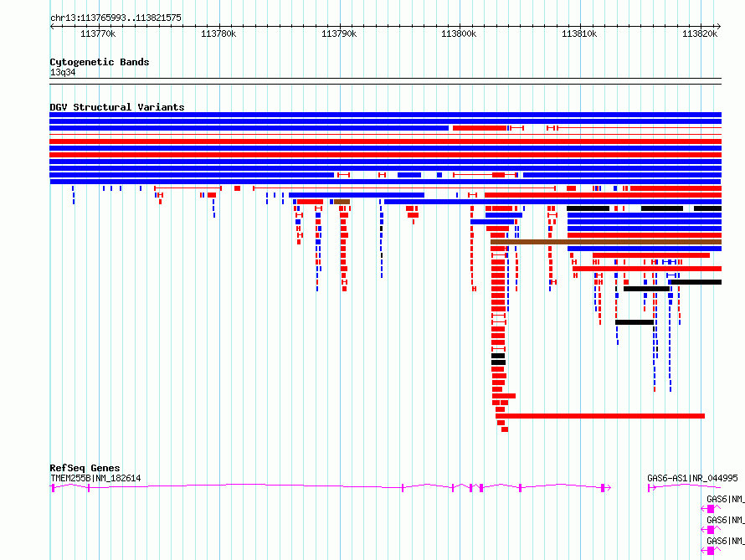
Task: Click the 113820k ruler tick label
Action: 700,33
